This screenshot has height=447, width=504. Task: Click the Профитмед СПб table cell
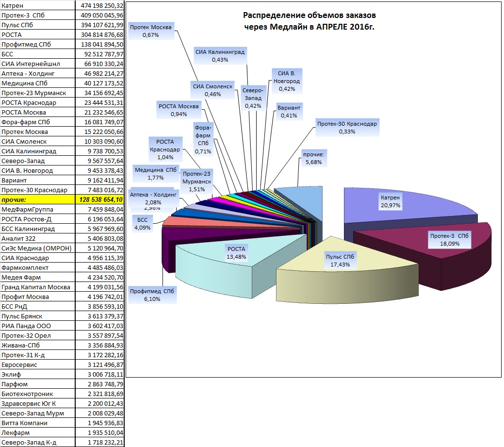pos(38,44)
